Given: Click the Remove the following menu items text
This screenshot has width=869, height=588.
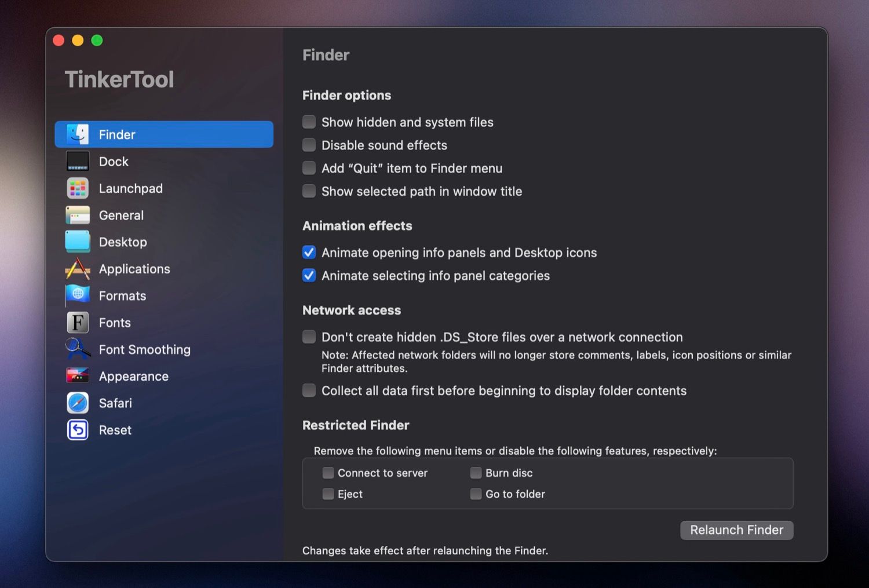Looking at the screenshot, I should (515, 451).
